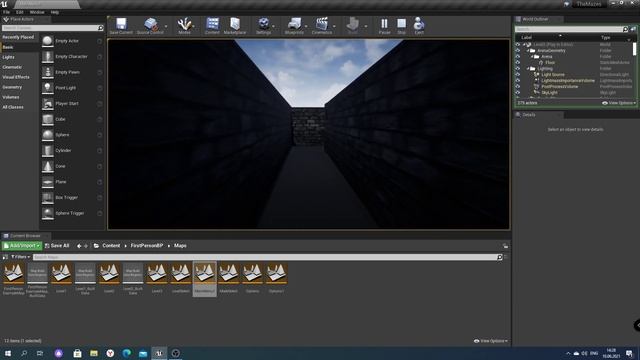The image size is (640, 360).
Task: Open the Edit menu
Action: 19,12
